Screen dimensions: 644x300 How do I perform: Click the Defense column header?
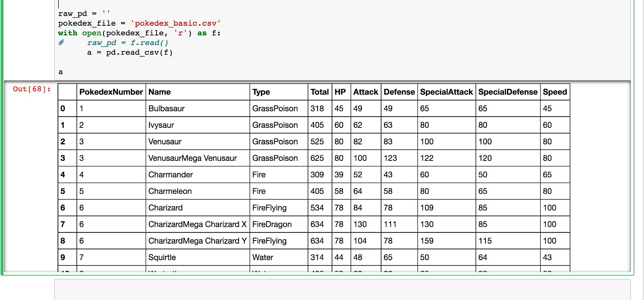click(x=399, y=92)
